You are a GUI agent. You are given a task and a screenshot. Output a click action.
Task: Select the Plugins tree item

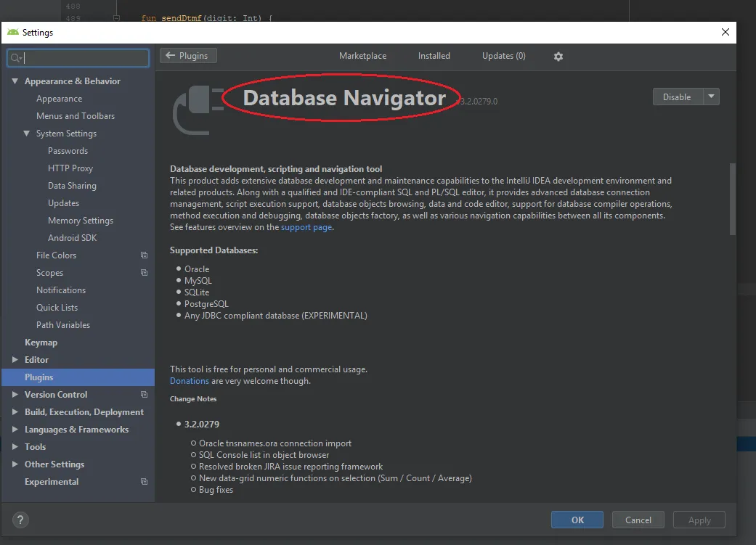pos(78,377)
